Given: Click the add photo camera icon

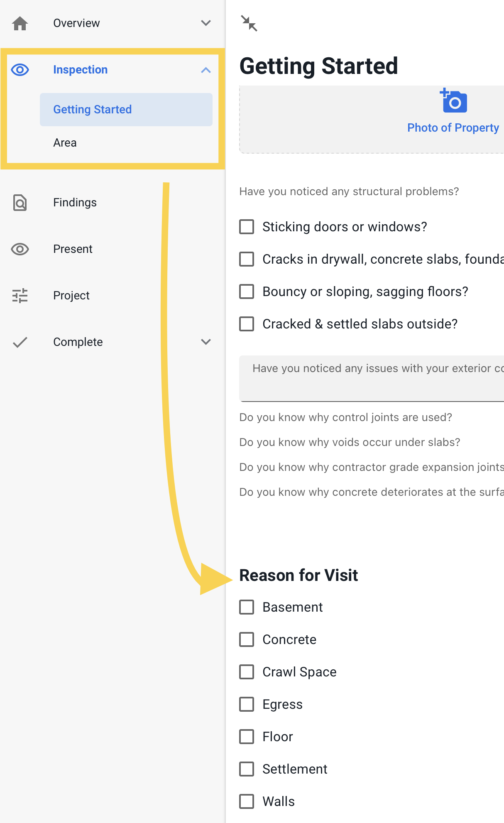Looking at the screenshot, I should (453, 100).
